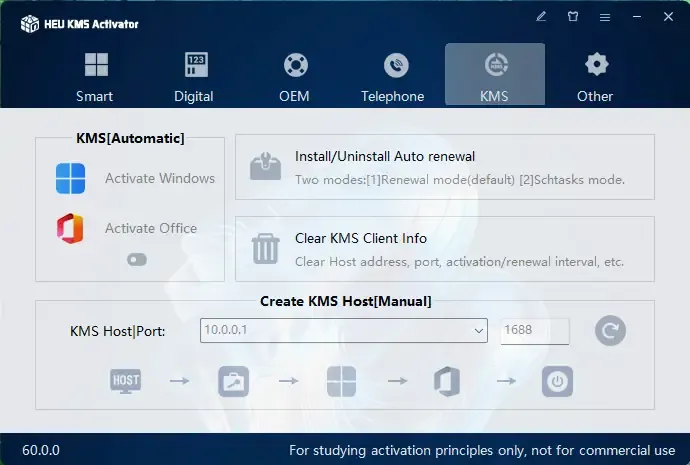Screen dimensions: 690x465
Task: Click the key install icon after HOST
Action: [234, 381]
